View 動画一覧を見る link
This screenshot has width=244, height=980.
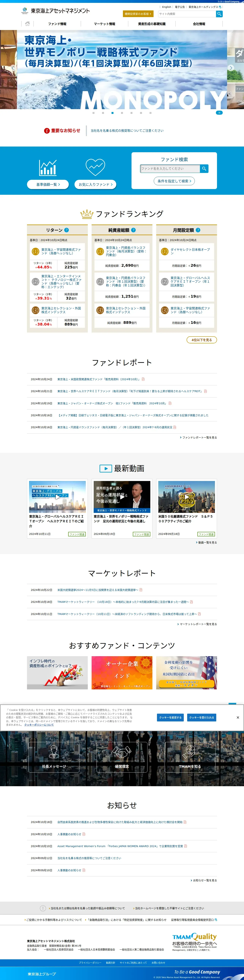click(x=207, y=542)
